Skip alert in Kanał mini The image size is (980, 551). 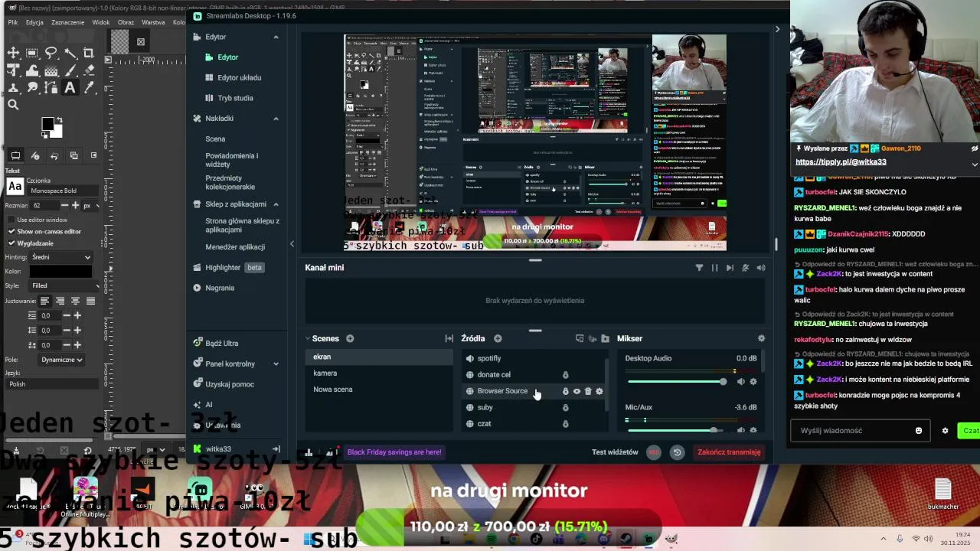coord(730,268)
